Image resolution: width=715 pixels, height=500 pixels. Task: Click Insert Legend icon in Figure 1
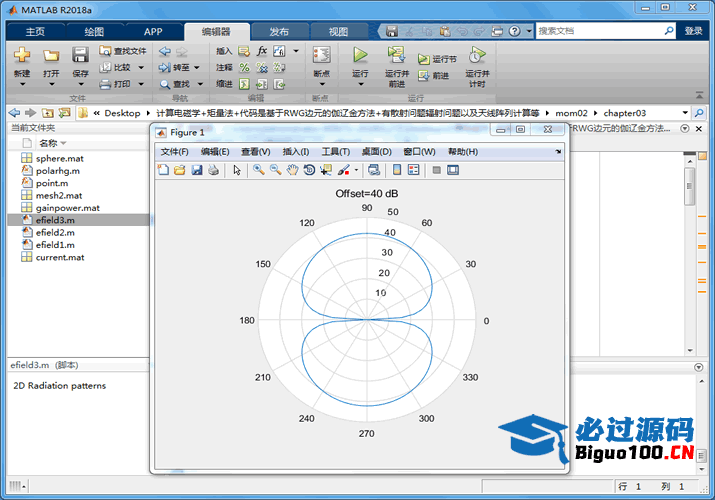point(414,170)
